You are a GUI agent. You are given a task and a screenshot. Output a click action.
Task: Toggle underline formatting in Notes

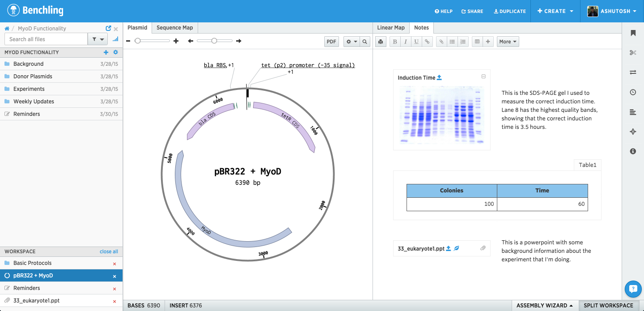tap(416, 42)
